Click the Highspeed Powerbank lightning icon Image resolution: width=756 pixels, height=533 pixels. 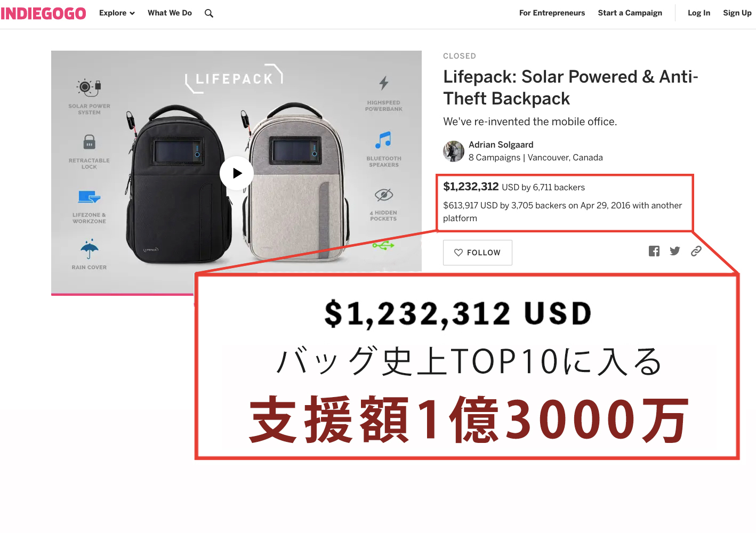pyautogui.click(x=384, y=83)
